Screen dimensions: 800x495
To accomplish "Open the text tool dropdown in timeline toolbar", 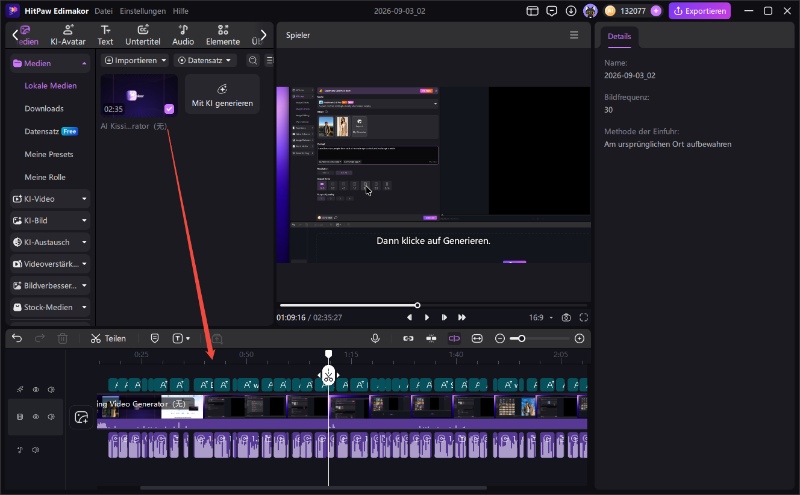I will point(181,338).
